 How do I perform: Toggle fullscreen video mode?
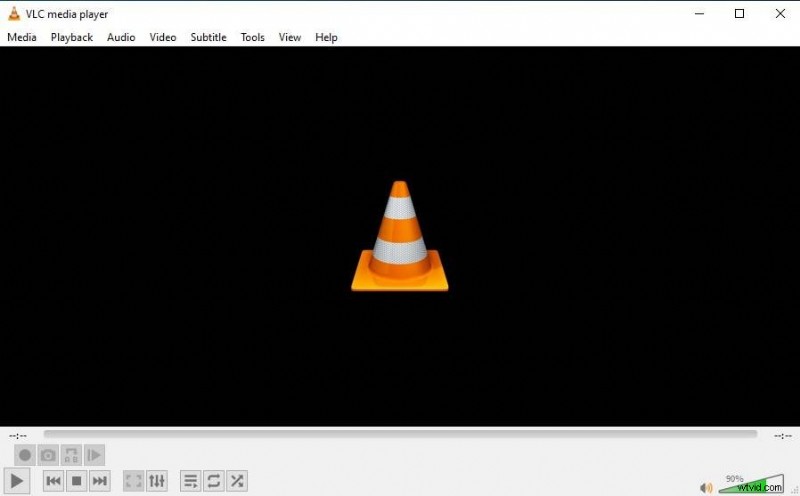point(134,481)
